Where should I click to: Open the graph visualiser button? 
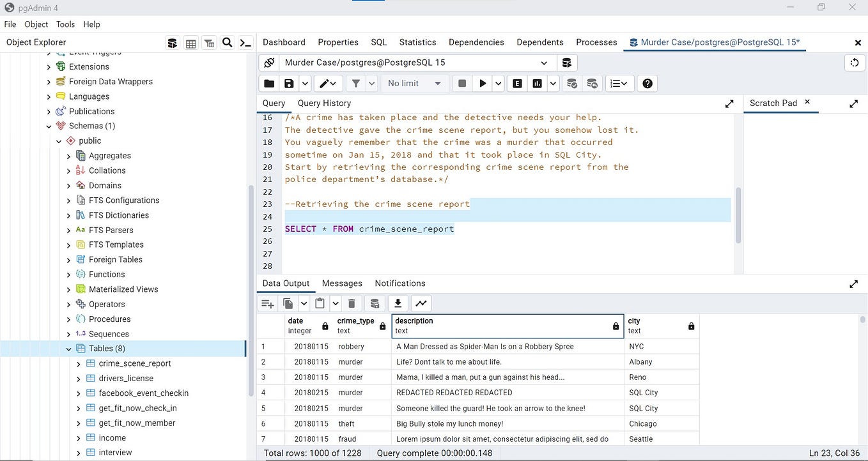421,303
